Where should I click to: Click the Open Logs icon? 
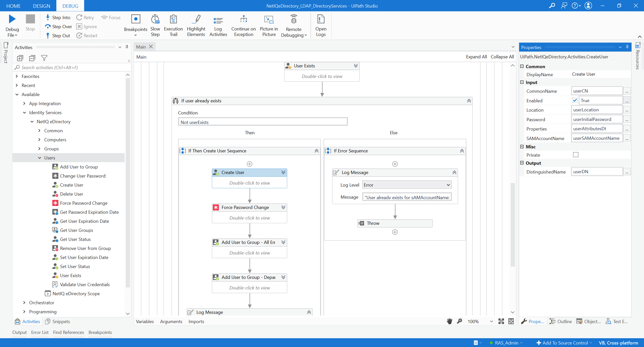[321, 19]
